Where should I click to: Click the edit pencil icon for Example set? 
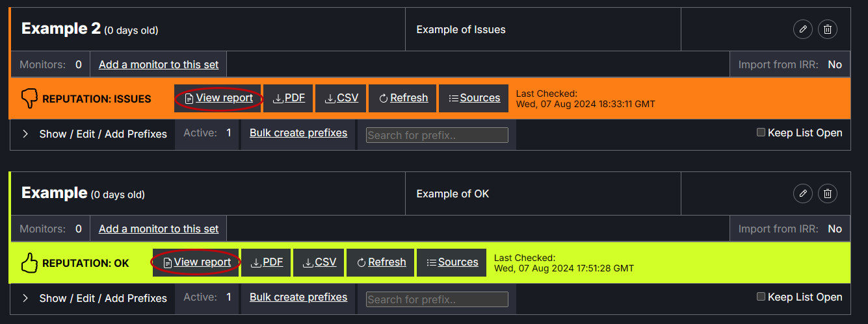click(803, 193)
